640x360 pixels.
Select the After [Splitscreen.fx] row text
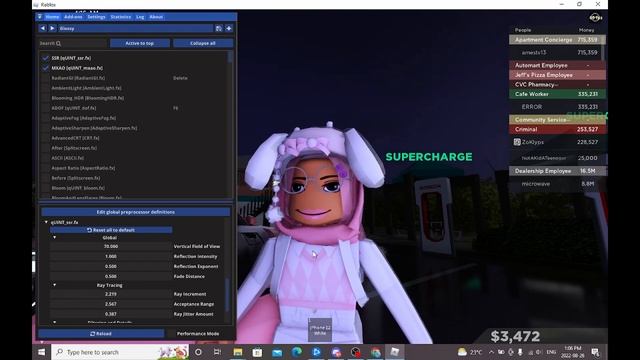pyautogui.click(x=74, y=148)
